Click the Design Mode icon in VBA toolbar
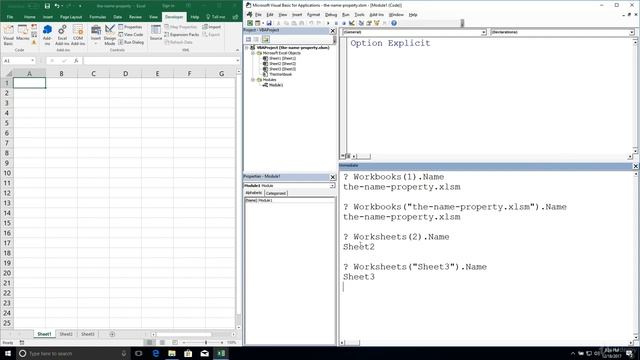This screenshot has width=640, height=360. [x=352, y=23]
